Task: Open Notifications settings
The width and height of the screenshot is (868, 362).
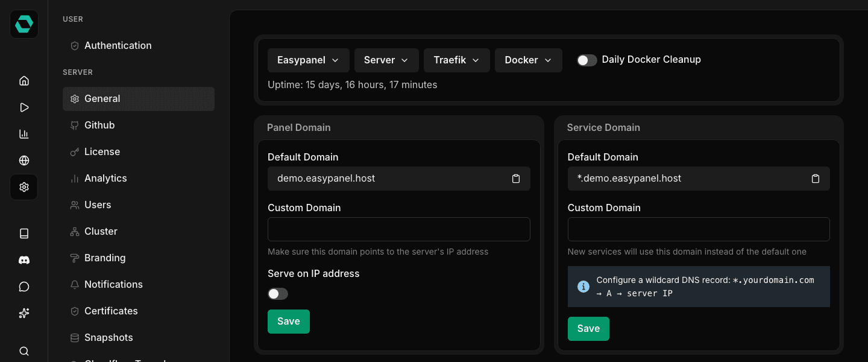Action: [139, 285]
